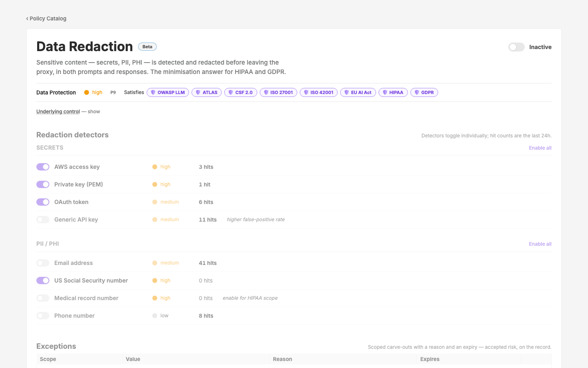
Task: Click the Beta badge beside the title
Action: pyautogui.click(x=147, y=47)
